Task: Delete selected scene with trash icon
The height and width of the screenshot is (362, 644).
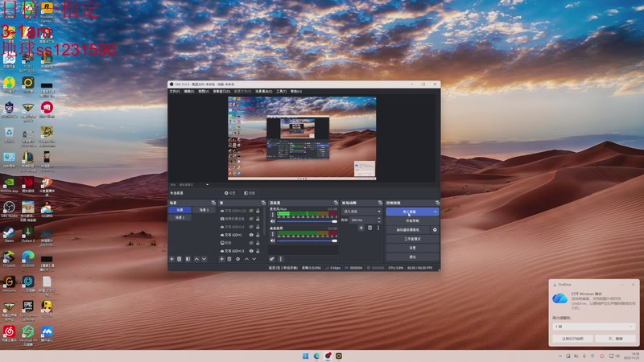Action: pos(180,259)
